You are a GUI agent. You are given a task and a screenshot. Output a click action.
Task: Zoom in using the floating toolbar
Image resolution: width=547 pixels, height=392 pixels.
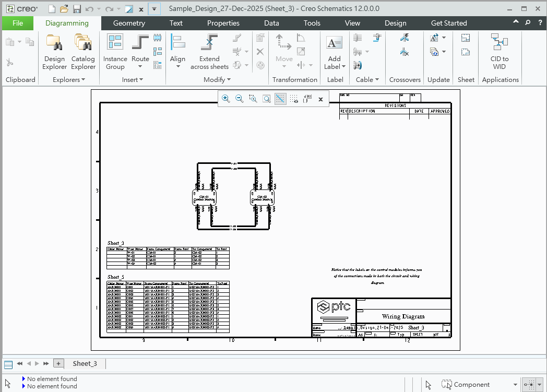coord(226,99)
